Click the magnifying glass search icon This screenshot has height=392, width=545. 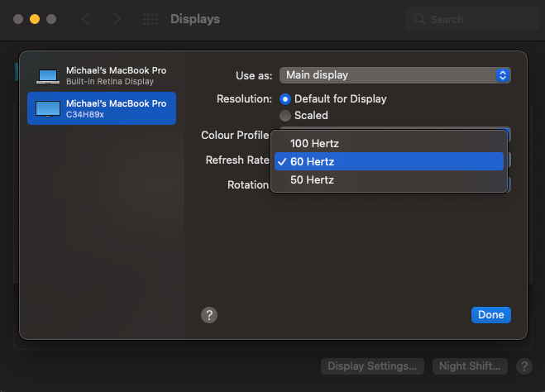pyautogui.click(x=420, y=19)
